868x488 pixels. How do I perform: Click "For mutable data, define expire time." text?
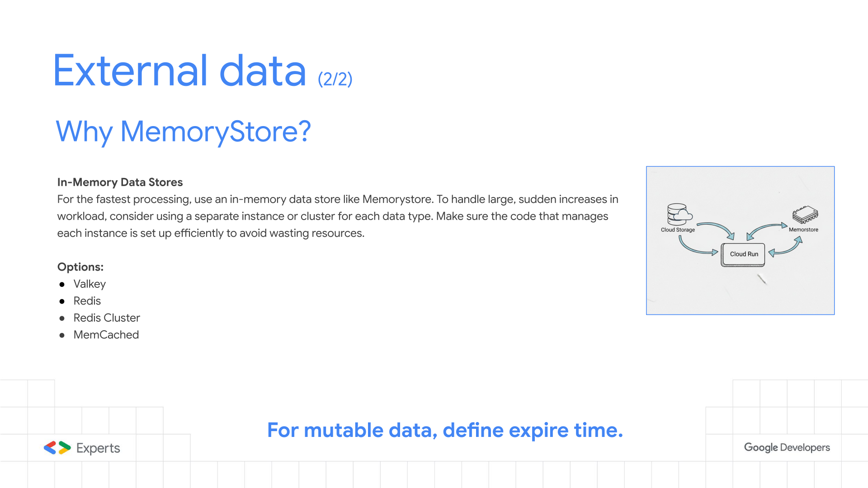445,430
